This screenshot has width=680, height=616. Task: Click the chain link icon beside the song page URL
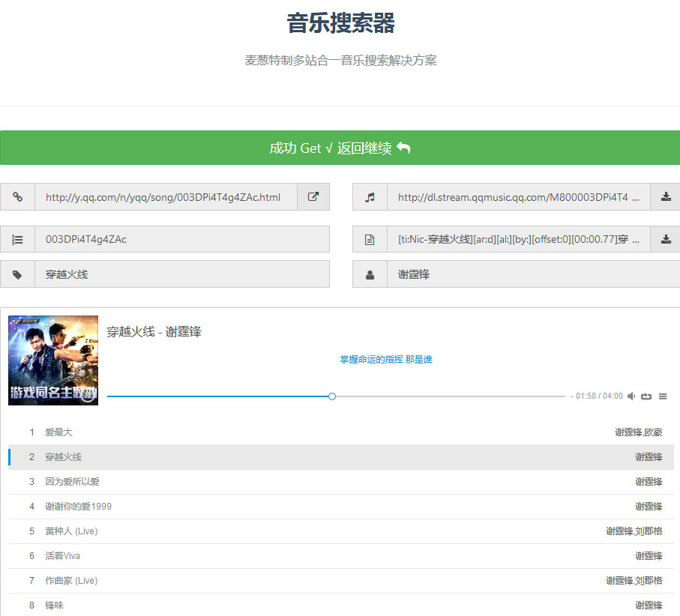16,196
